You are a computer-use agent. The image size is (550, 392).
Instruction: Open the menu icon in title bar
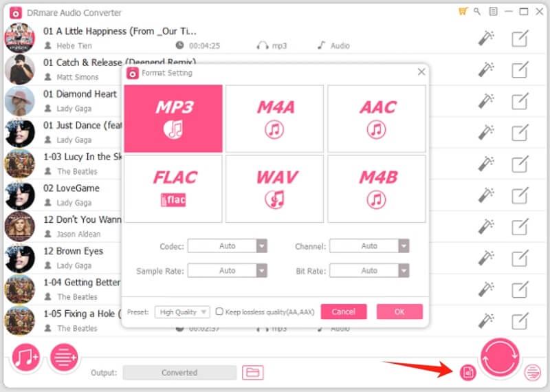point(493,12)
